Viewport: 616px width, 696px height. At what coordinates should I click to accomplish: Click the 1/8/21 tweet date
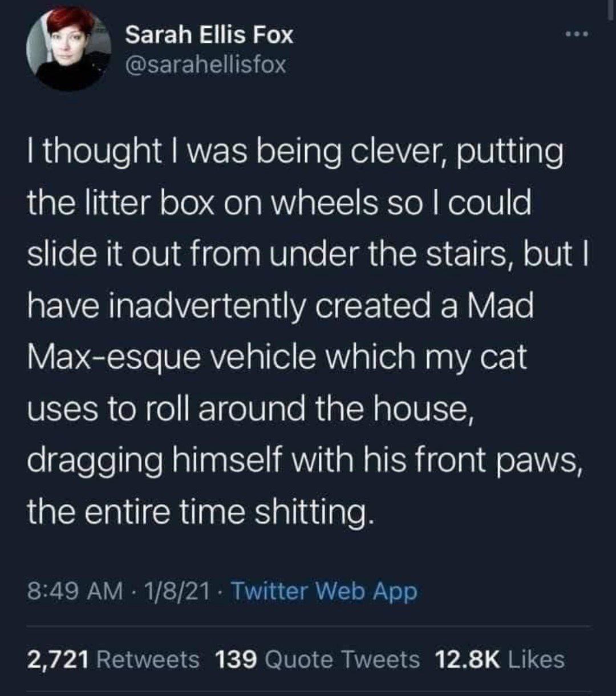coord(175,592)
